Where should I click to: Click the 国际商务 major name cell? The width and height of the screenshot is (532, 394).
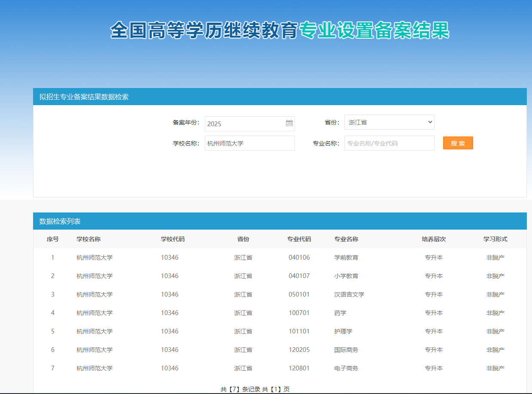click(x=346, y=350)
